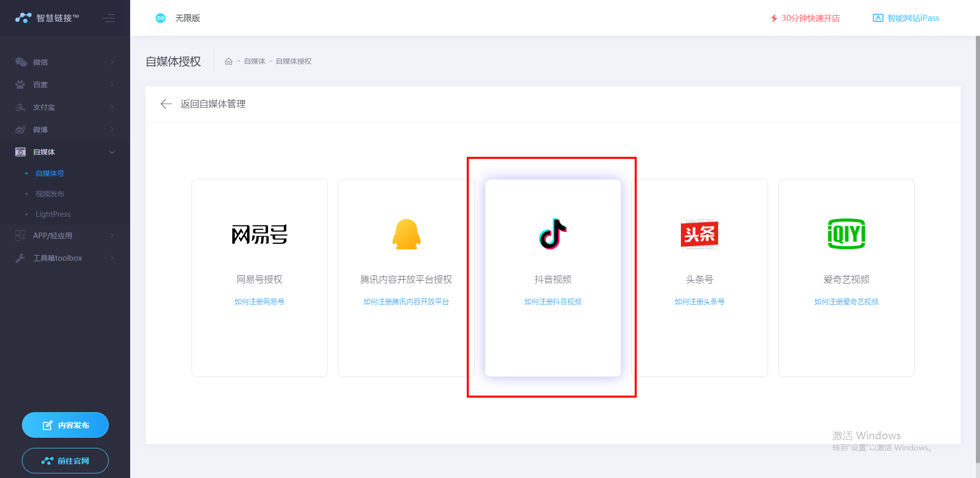Click the 自媒体 breadcrumb link

[255, 61]
